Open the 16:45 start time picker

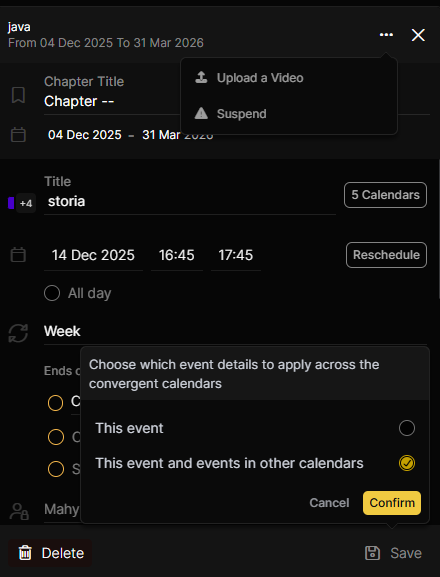point(177,255)
